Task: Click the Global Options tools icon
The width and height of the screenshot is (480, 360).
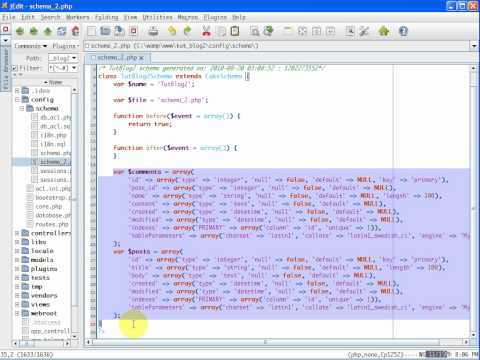Action: pyautogui.click(x=364, y=31)
